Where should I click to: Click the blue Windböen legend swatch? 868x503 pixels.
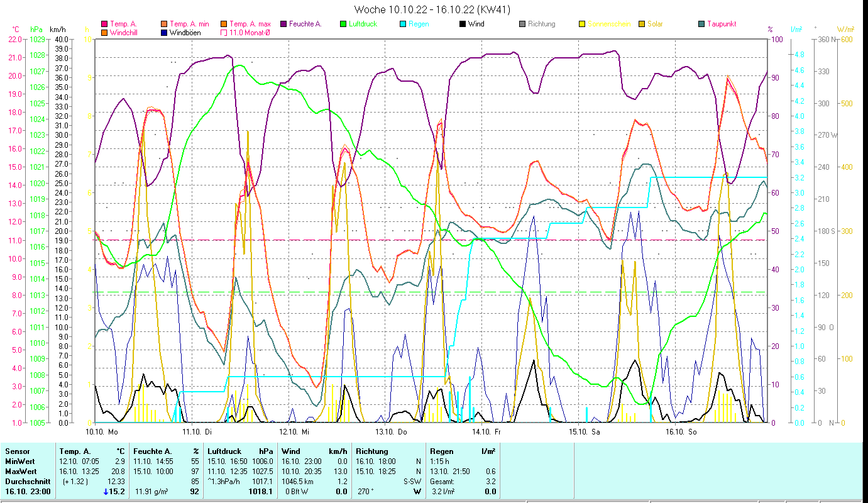click(164, 32)
